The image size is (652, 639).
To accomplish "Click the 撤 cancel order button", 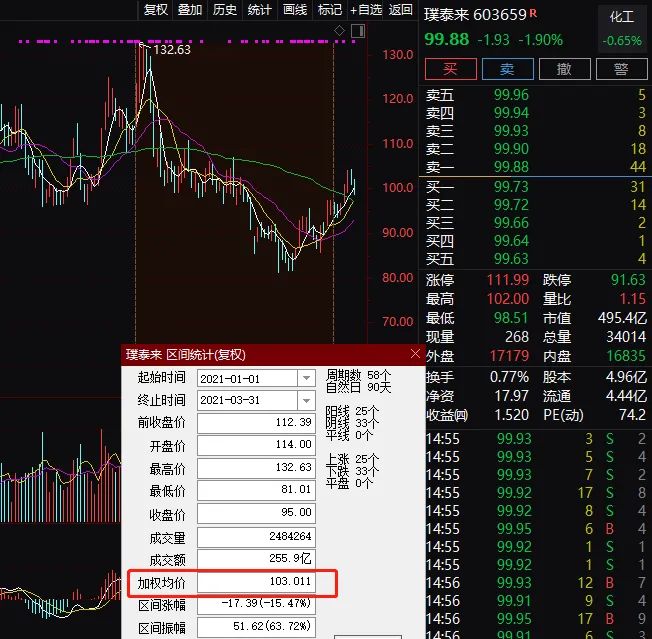I will pos(565,69).
